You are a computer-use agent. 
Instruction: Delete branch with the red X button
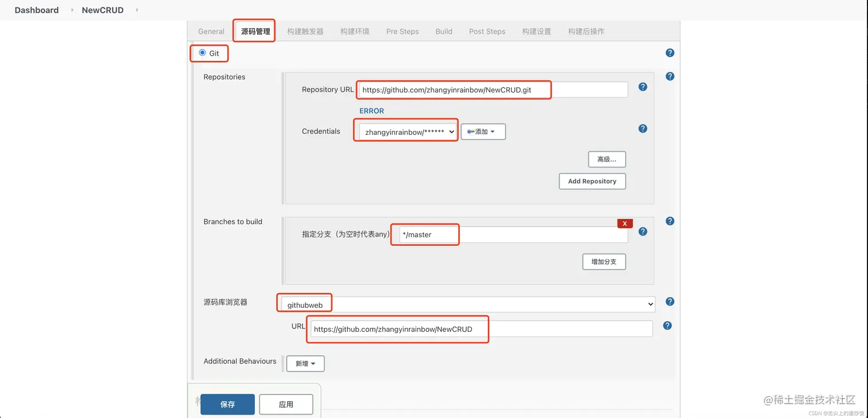[x=625, y=223]
